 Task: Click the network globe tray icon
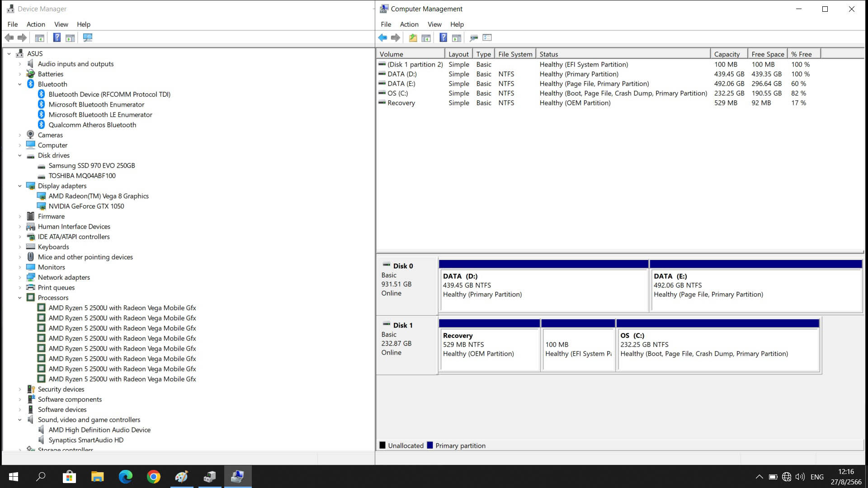point(787,477)
